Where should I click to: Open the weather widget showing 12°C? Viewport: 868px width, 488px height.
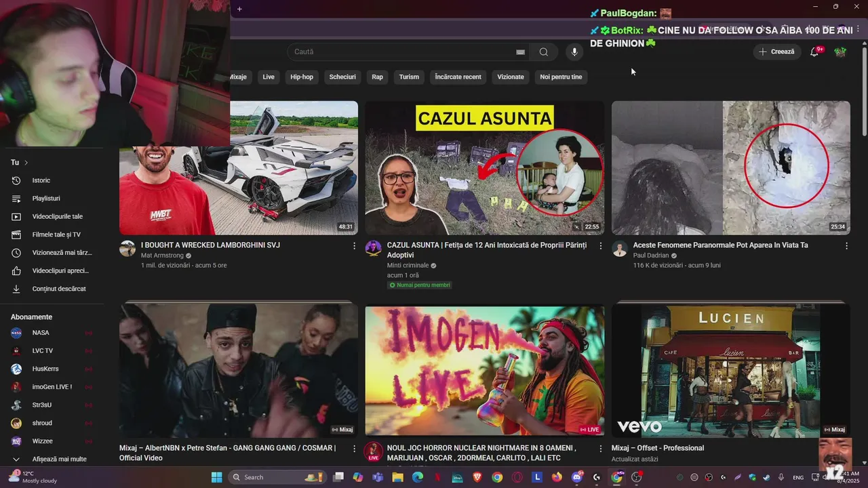[x=33, y=477]
